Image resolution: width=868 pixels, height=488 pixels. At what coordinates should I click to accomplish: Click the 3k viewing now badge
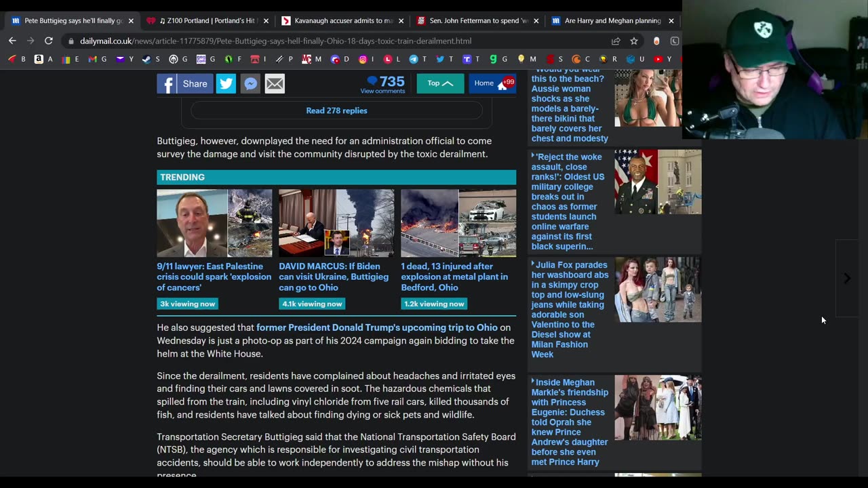(187, 304)
